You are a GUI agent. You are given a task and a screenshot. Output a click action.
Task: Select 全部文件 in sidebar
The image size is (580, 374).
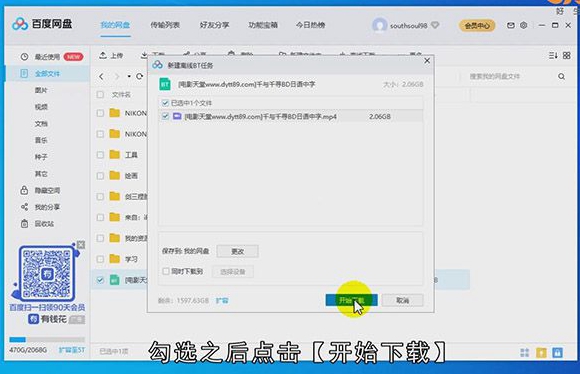coord(47,74)
